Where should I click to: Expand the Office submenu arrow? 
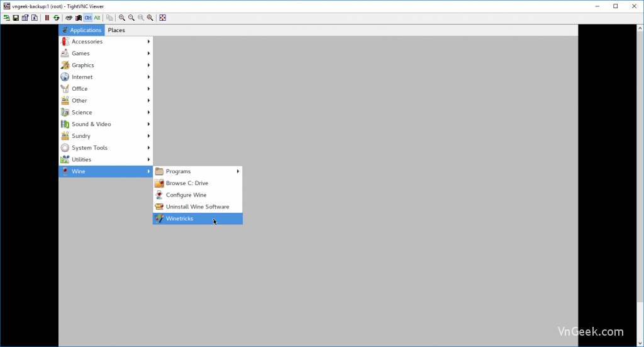(x=148, y=89)
